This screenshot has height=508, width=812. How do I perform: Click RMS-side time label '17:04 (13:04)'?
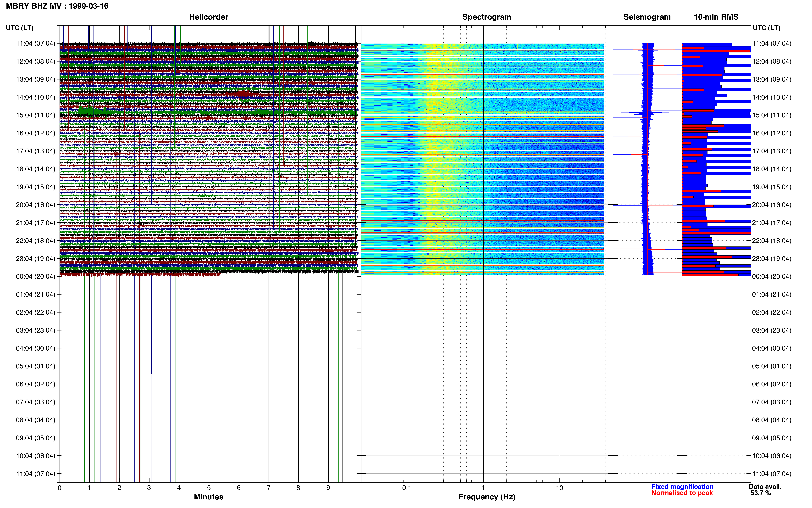(x=772, y=151)
